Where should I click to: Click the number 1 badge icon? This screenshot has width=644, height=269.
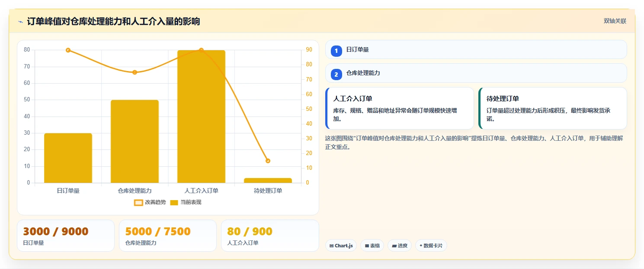[x=336, y=51]
